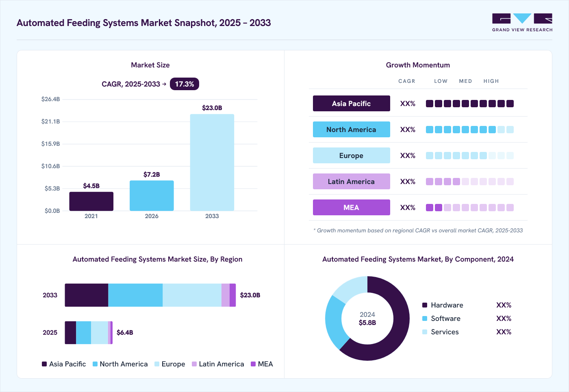This screenshot has height=392, width=569.
Task: Click the Software legend swatch
Action: pos(425,318)
